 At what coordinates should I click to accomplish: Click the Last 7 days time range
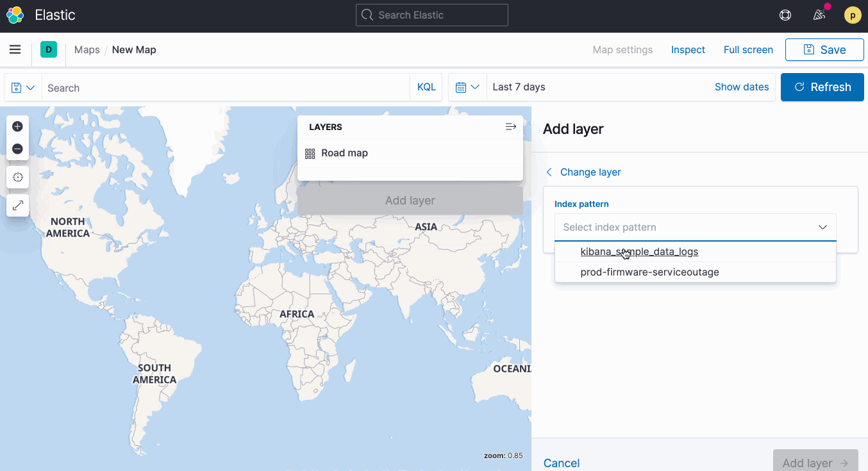tap(519, 87)
